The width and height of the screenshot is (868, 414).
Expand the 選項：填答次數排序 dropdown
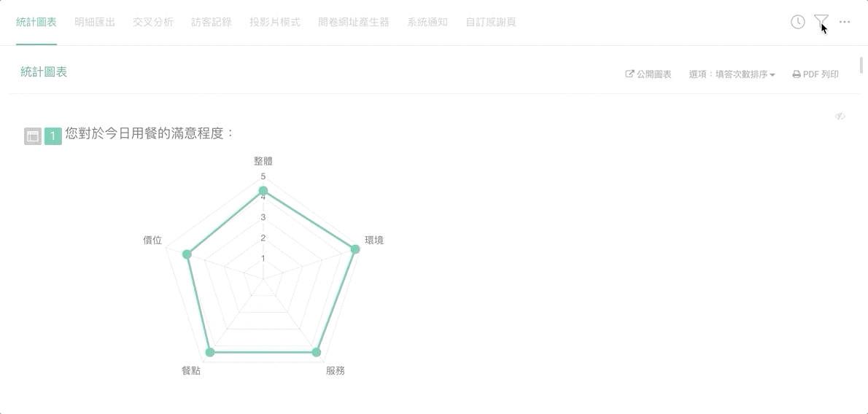[732, 74]
